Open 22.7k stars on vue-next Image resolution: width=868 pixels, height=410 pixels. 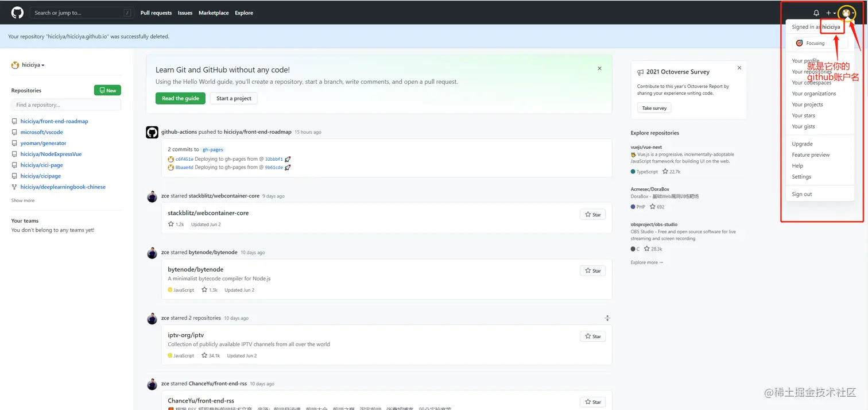(x=672, y=172)
